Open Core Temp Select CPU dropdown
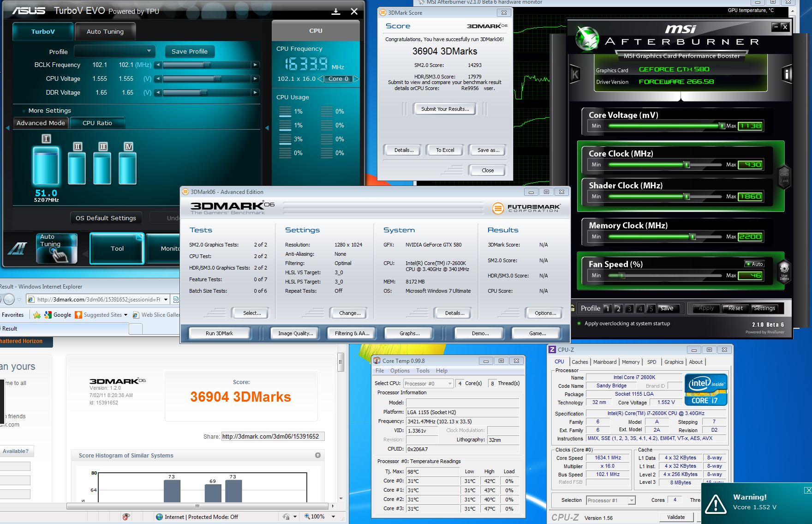The width and height of the screenshot is (812, 524). pos(428,383)
